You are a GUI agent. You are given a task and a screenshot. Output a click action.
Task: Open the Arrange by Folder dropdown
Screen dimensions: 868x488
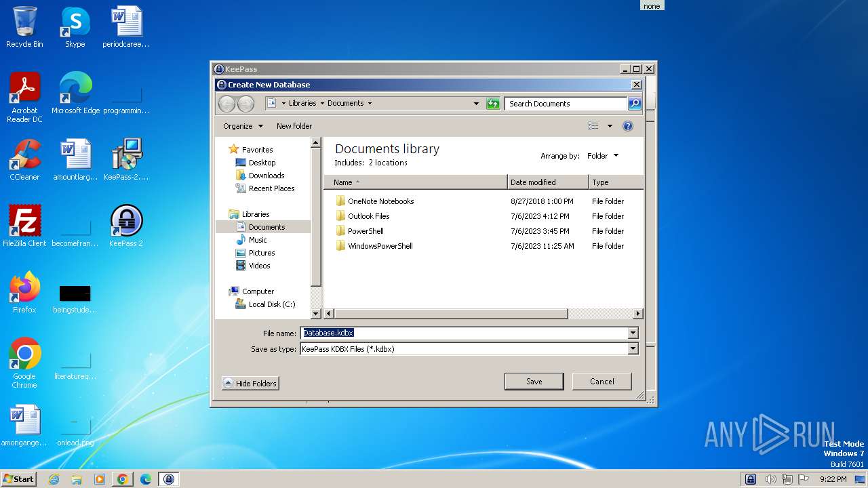603,156
